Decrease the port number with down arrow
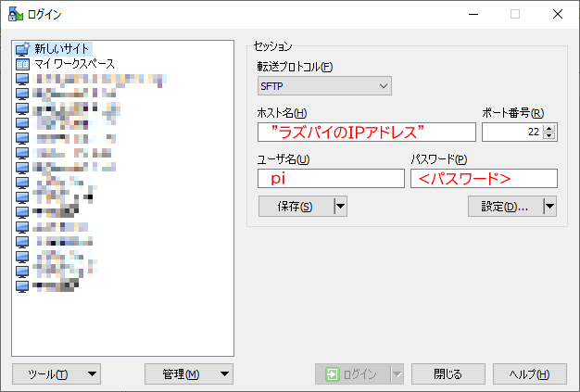Screen dimensions: 580x392 550,136
